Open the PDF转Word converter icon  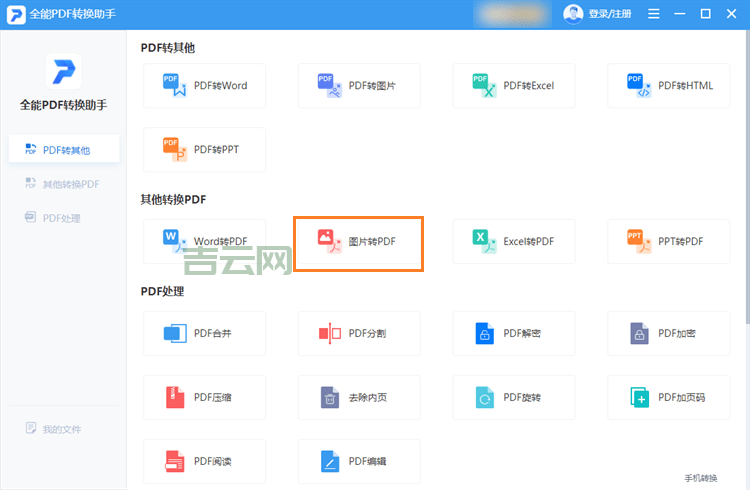tap(175, 85)
